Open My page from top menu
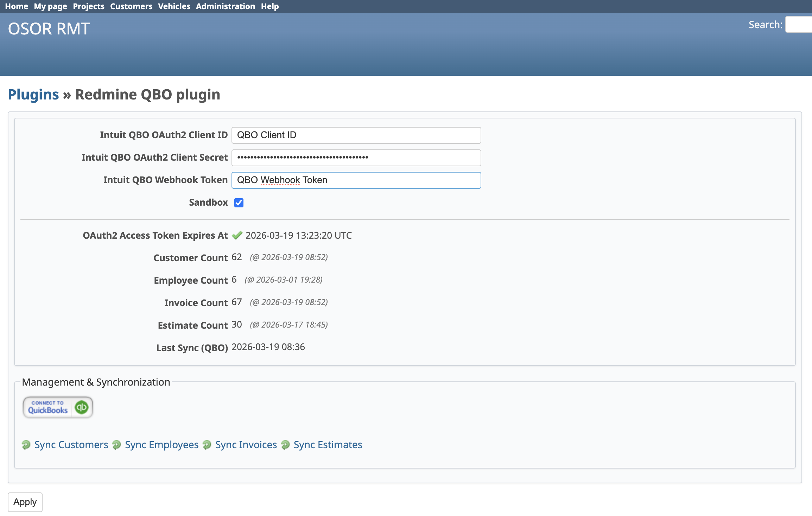The image size is (812, 516). [50, 6]
